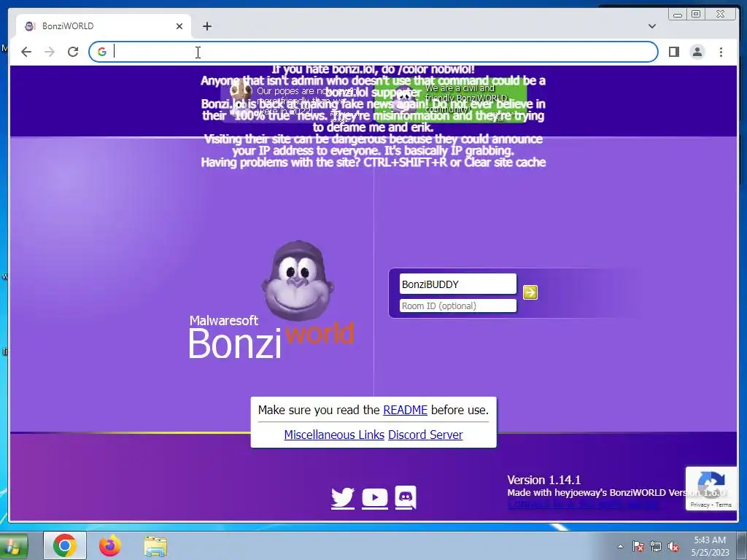
Task: Open a new tab with the plus button
Action: click(206, 26)
